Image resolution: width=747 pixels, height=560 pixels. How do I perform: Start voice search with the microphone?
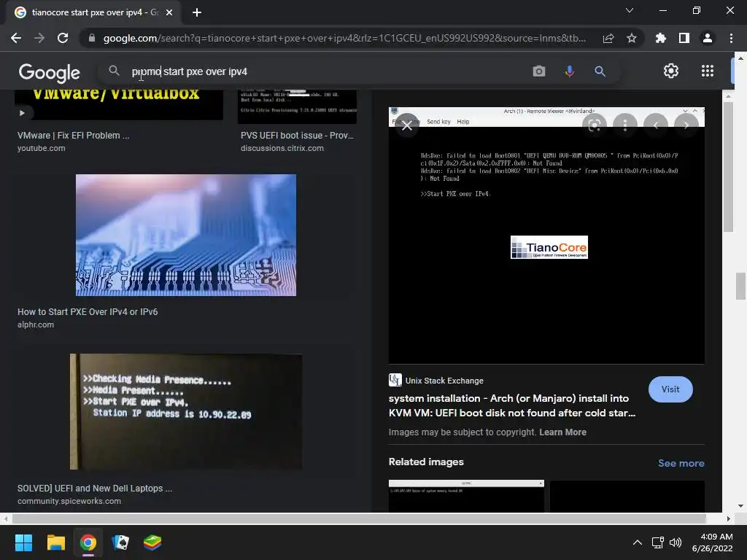[569, 71]
